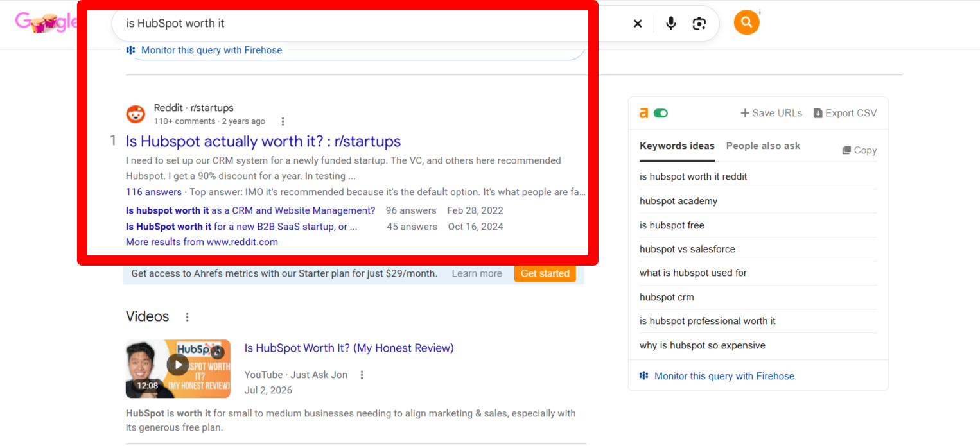This screenshot has height=446, width=980.
Task: Copy keyword ideas list
Action: point(859,150)
